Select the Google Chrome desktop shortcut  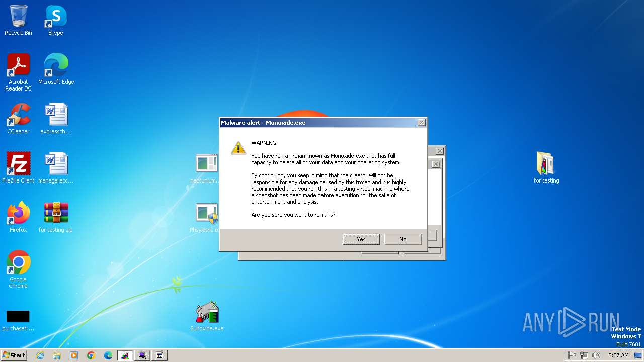point(18,269)
